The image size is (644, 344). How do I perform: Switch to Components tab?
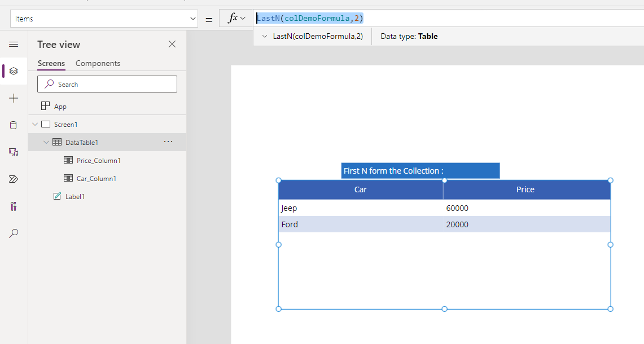pos(98,63)
